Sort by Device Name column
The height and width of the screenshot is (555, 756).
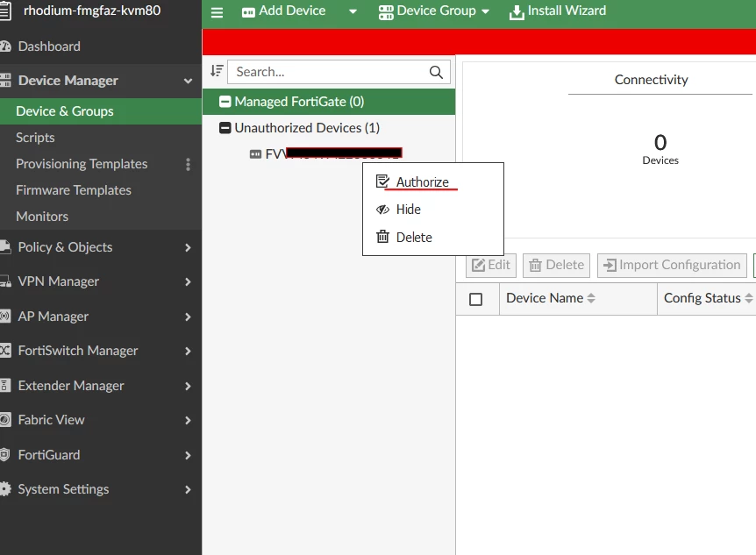pyautogui.click(x=551, y=298)
